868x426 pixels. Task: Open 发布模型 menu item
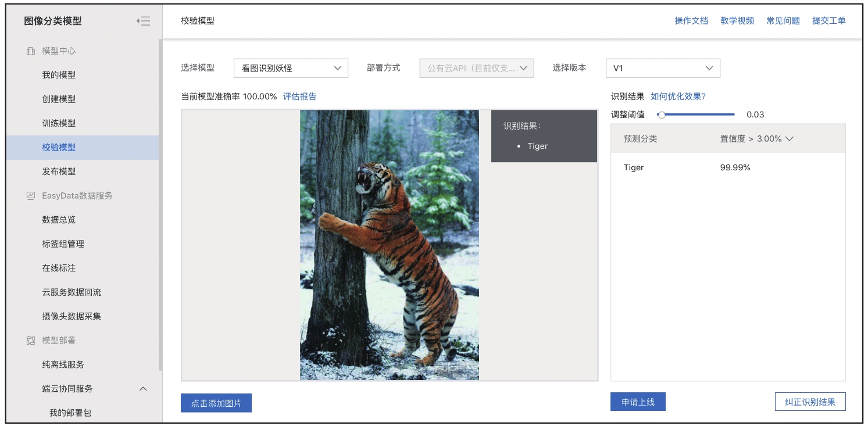(59, 171)
